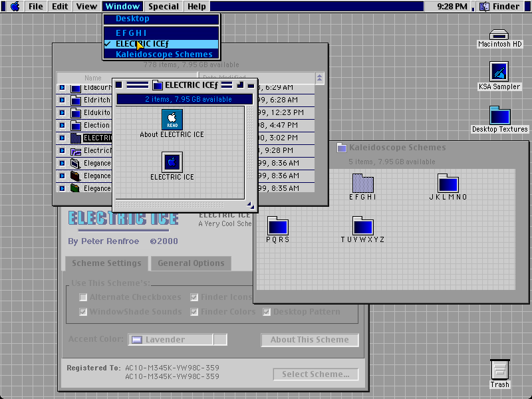Click the folder icon in ELECTRIC ICEƒ title bar
The image size is (532, 399).
click(157, 85)
